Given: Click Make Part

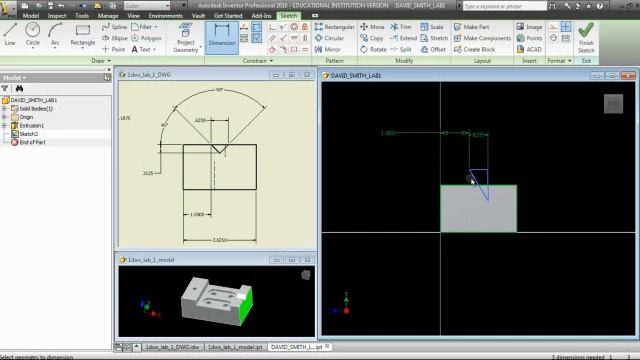Looking at the screenshot, I should [x=471, y=27].
